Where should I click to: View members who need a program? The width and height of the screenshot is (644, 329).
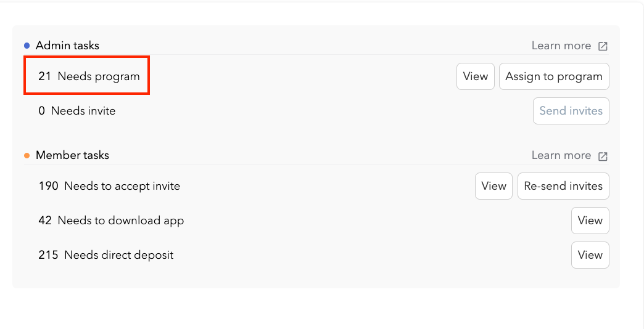[475, 76]
